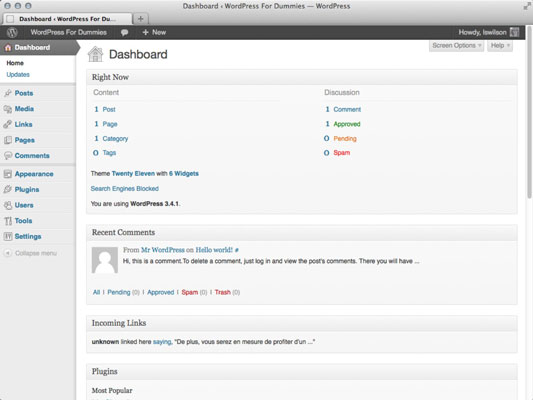The width and height of the screenshot is (533, 400).
Task: Click the comment permalink # symbol
Action: 237,250
